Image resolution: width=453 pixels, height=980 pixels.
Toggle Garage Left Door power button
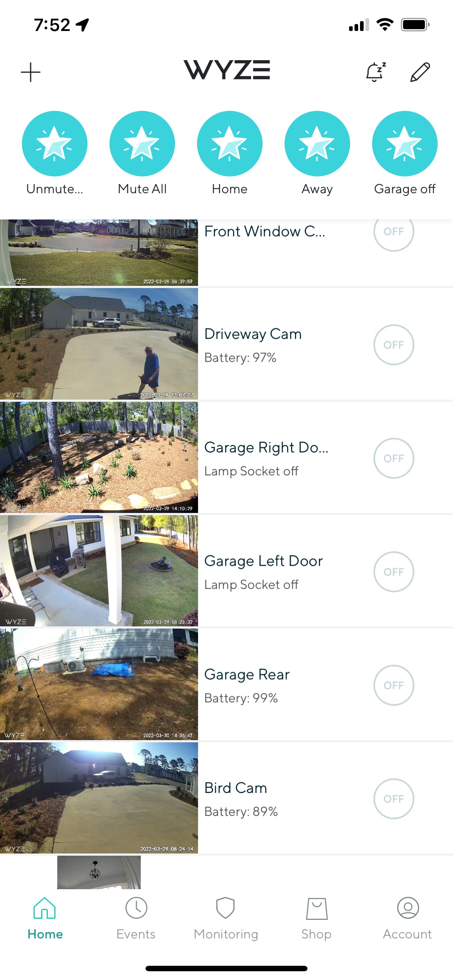pos(393,571)
